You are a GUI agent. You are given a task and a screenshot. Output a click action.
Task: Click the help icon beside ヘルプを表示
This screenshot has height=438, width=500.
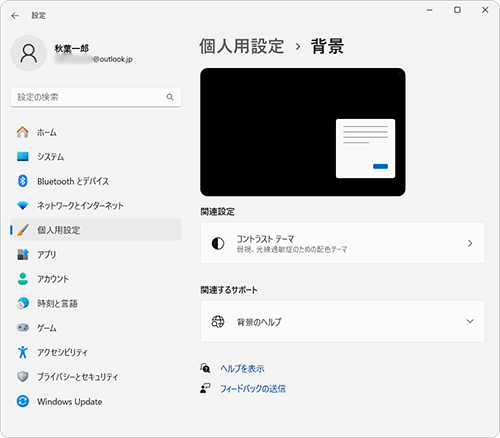coord(205,368)
